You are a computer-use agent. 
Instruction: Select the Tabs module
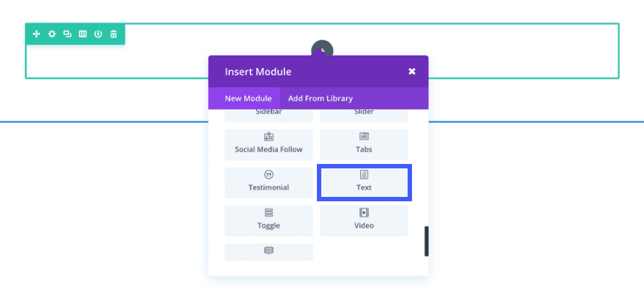pyautogui.click(x=364, y=144)
